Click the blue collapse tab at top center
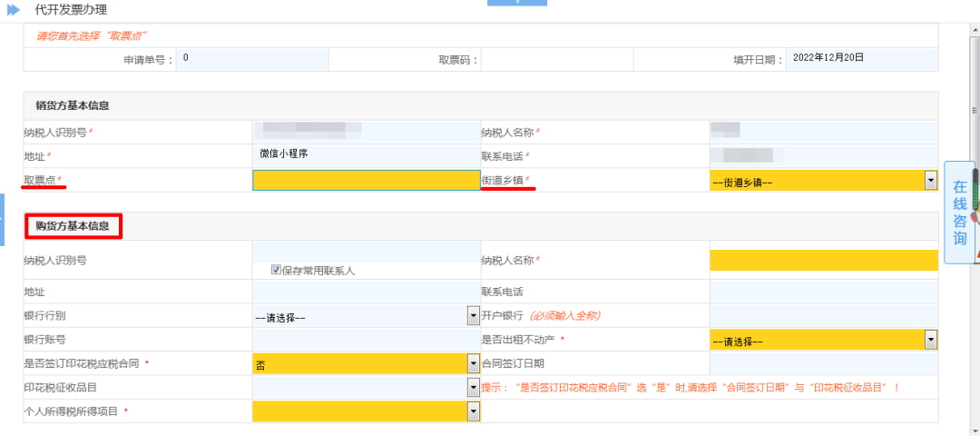The height and width of the screenshot is (436, 980). [x=517, y=3]
